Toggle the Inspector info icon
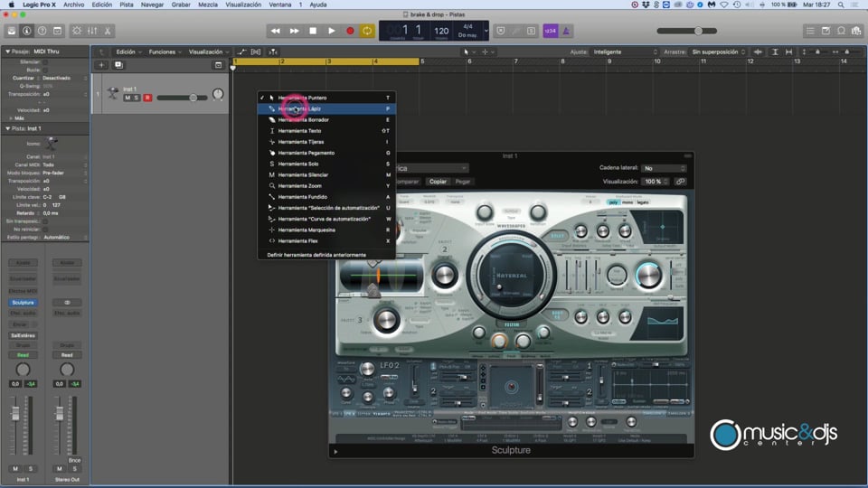Image resolution: width=868 pixels, height=488 pixels. coord(26,31)
